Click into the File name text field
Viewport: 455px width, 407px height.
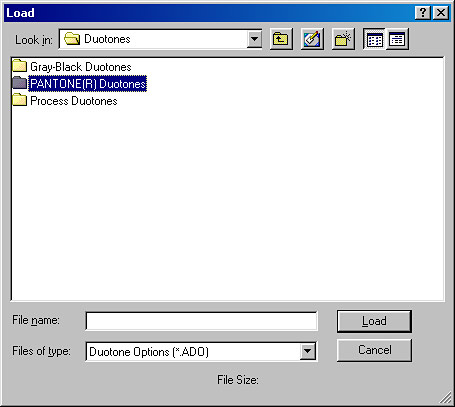201,321
